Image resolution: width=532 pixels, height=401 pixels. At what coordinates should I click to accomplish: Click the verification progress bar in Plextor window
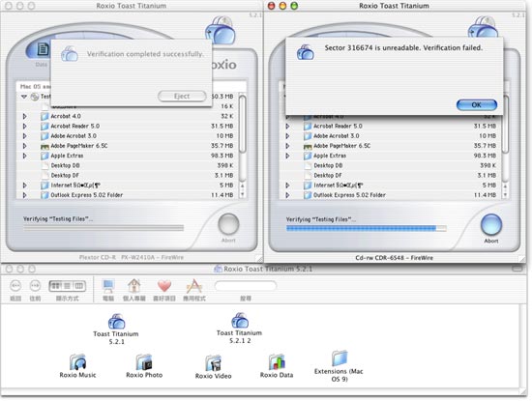pos(103,228)
